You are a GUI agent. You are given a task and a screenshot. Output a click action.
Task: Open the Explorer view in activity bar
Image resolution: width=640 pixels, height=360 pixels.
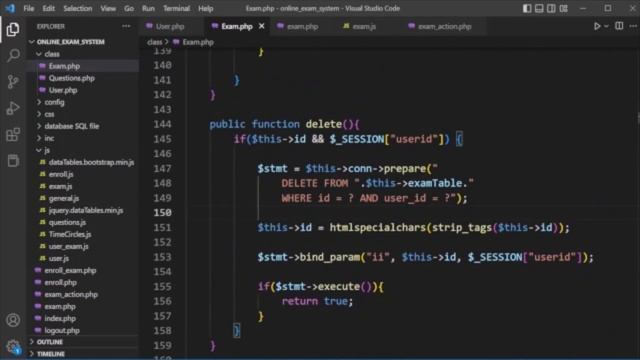13,29
